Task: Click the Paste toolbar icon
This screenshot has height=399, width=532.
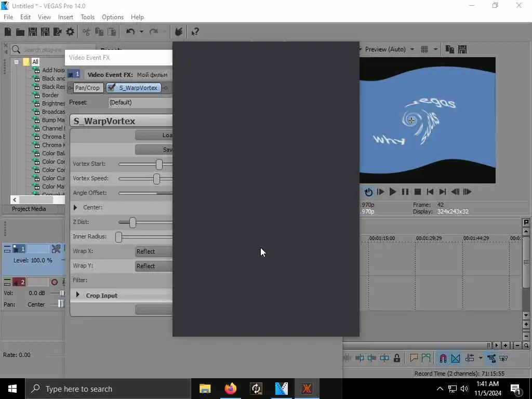Action: coord(112,32)
